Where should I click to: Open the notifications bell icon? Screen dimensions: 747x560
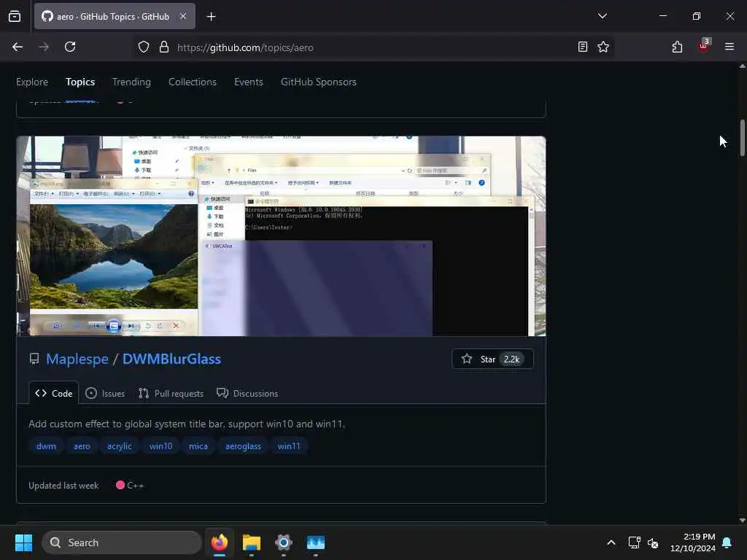727,542
